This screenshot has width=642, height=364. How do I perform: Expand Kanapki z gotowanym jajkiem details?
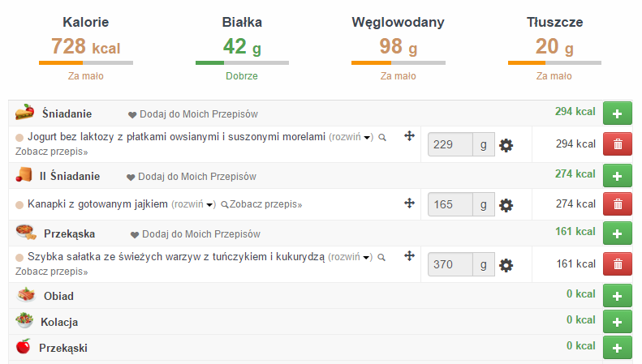coord(194,204)
